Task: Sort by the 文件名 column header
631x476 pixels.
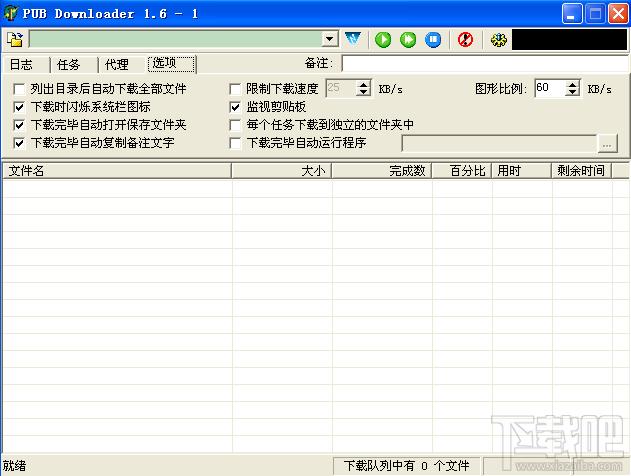Action: pos(117,171)
